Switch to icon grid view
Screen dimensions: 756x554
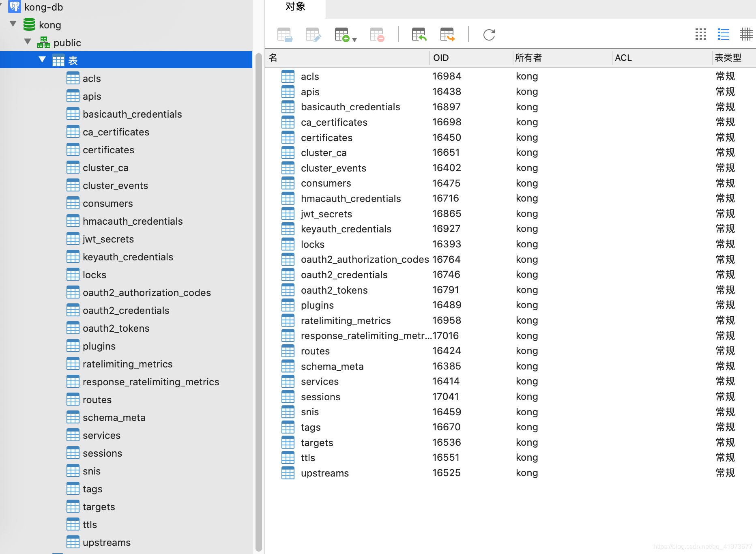click(x=701, y=34)
